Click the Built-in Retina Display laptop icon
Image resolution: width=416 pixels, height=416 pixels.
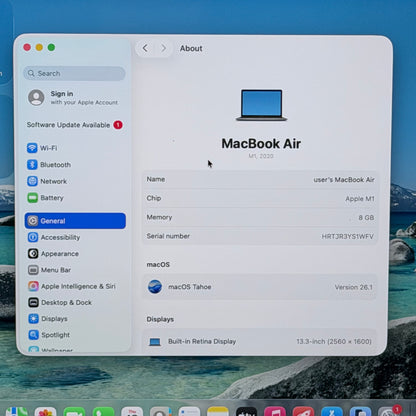tap(155, 342)
